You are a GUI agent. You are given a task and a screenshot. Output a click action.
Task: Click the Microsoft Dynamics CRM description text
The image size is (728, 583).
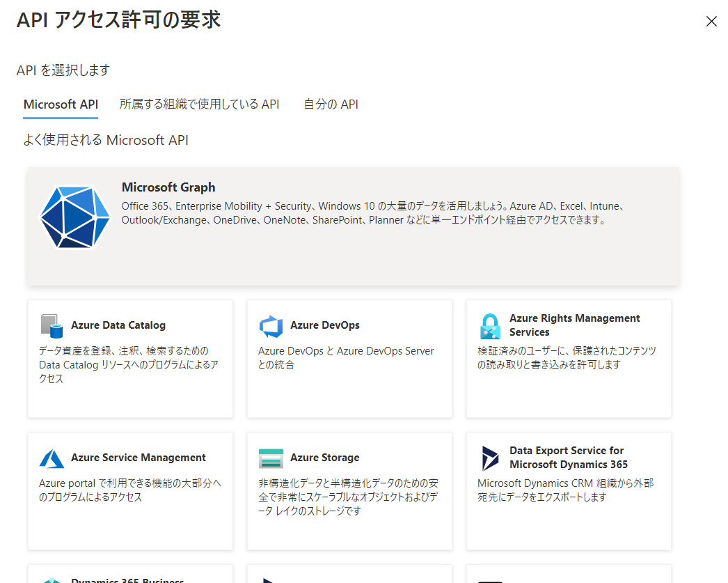click(566, 490)
